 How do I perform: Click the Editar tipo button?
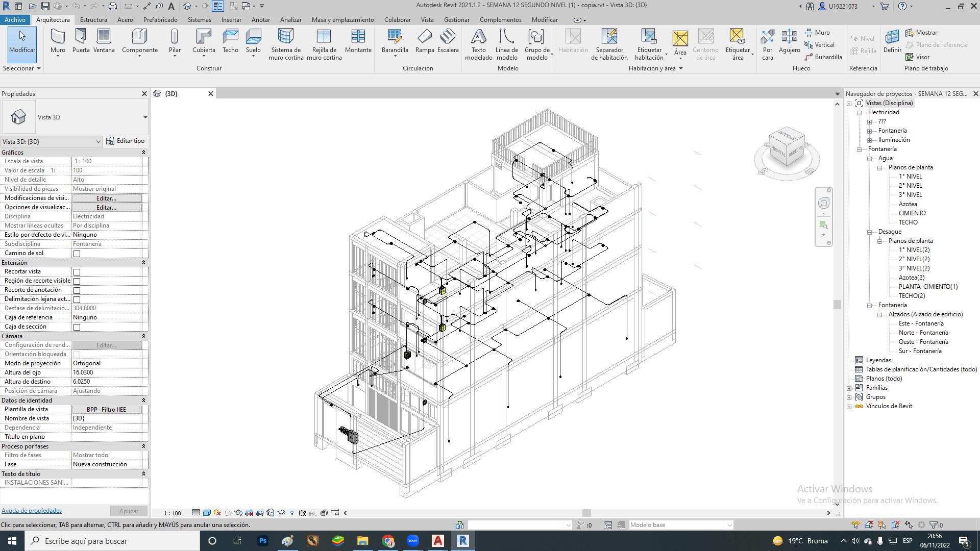(126, 141)
